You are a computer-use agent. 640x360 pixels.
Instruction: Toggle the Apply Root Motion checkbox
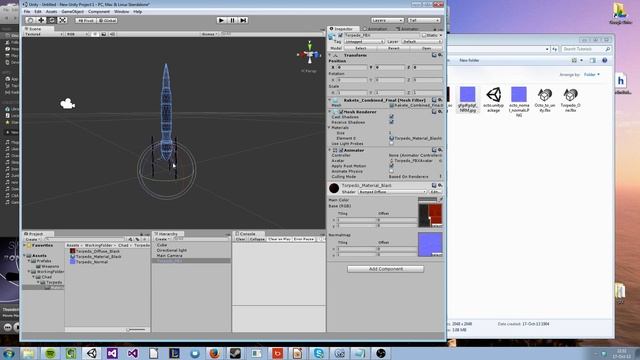pyautogui.click(x=391, y=166)
